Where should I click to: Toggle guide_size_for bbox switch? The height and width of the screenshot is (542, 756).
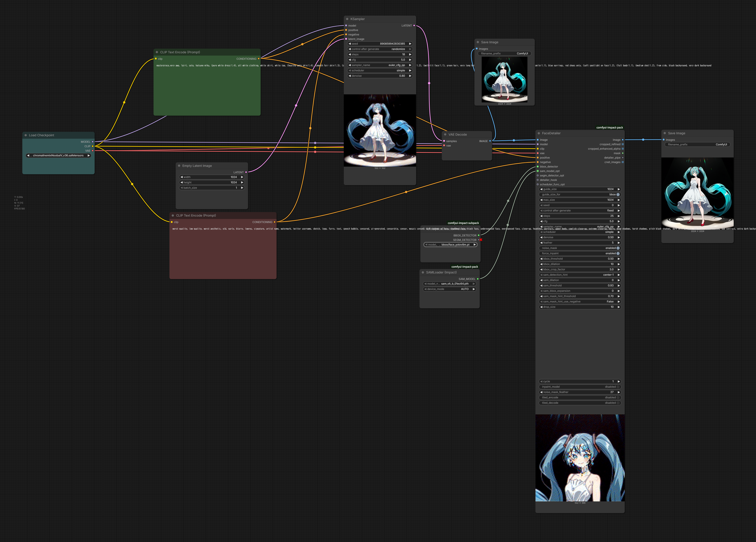coord(618,194)
